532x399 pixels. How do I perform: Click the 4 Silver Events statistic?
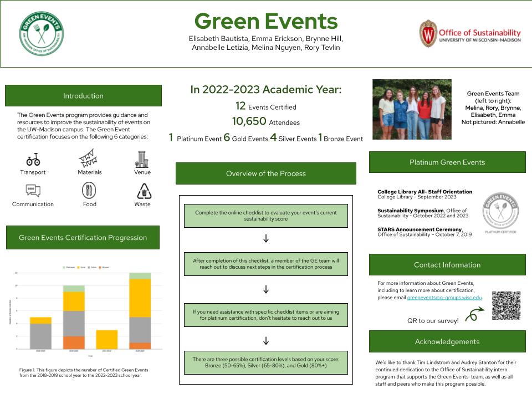coord(294,137)
